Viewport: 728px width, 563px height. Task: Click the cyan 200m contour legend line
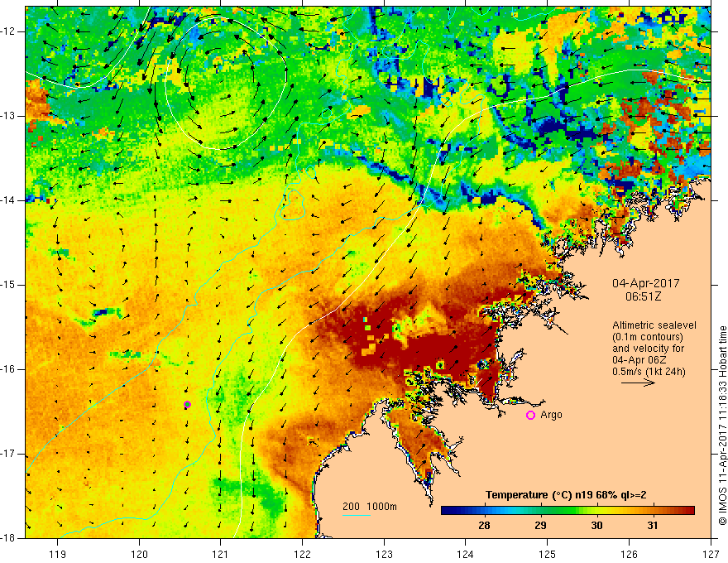356,515
